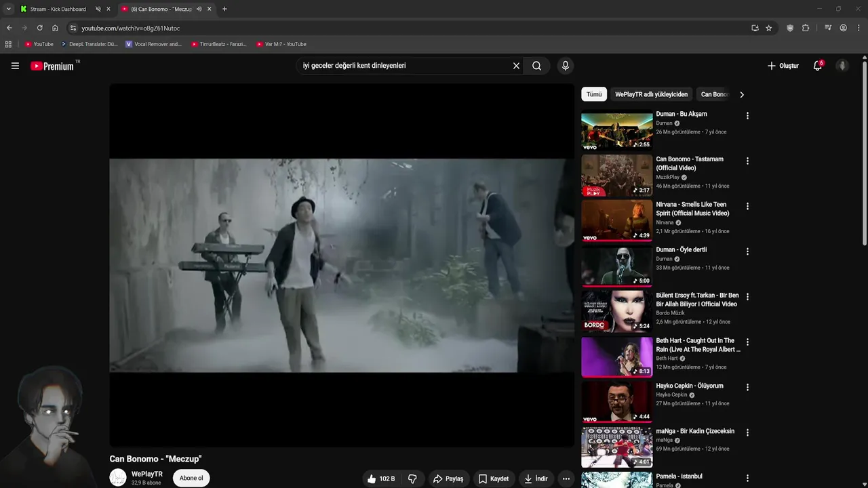Open Var Mı? - YouTube bookmark
This screenshot has height=488, width=868.
[x=281, y=44]
